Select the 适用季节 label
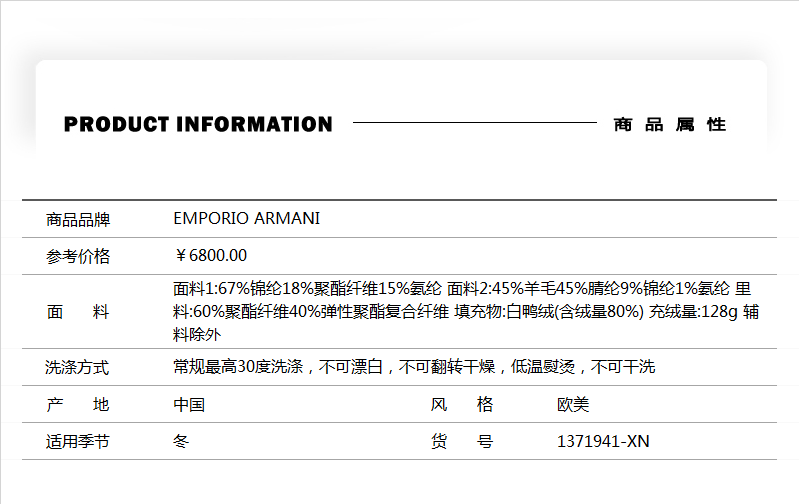This screenshot has width=799, height=504. 77,441
